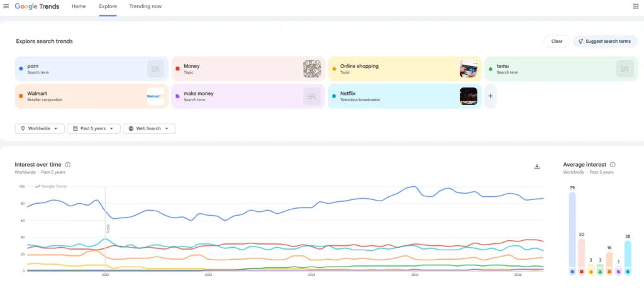Select the Money topic card
The image size is (644, 288).
point(248,69)
